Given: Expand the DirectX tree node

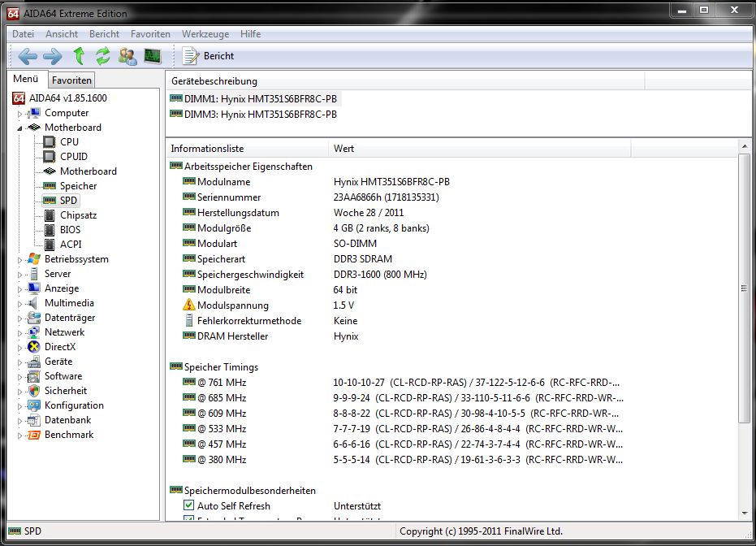Looking at the screenshot, I should 19,348.
